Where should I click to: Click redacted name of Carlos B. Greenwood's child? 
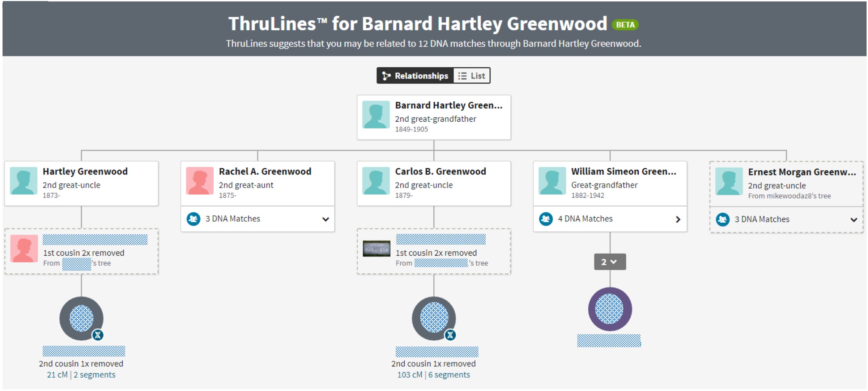(441, 239)
